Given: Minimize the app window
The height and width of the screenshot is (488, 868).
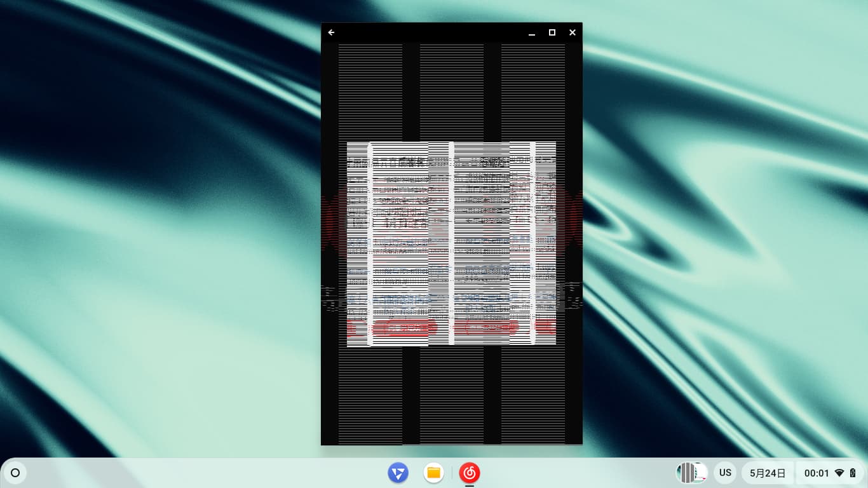Looking at the screenshot, I should point(532,32).
